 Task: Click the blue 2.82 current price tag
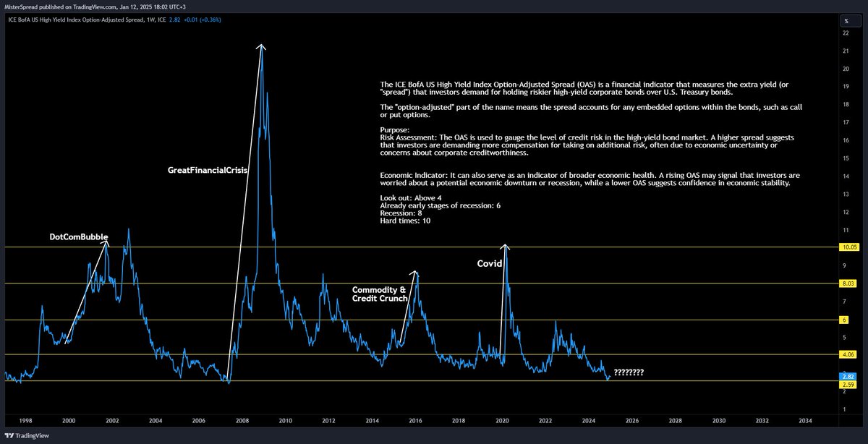(x=849, y=377)
